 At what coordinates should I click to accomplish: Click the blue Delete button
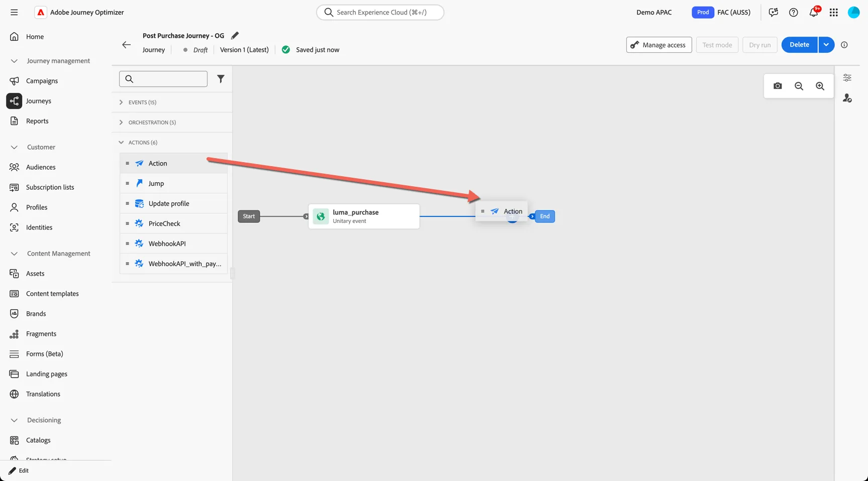799,45
